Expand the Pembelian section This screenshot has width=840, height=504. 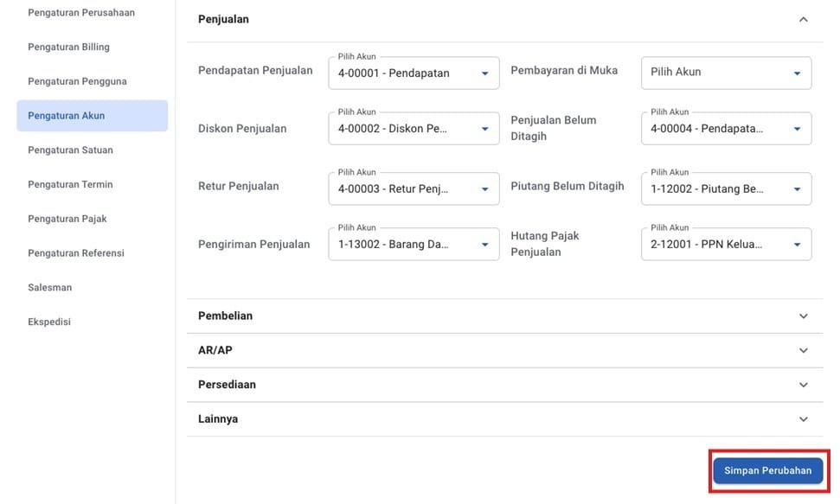tap(803, 316)
